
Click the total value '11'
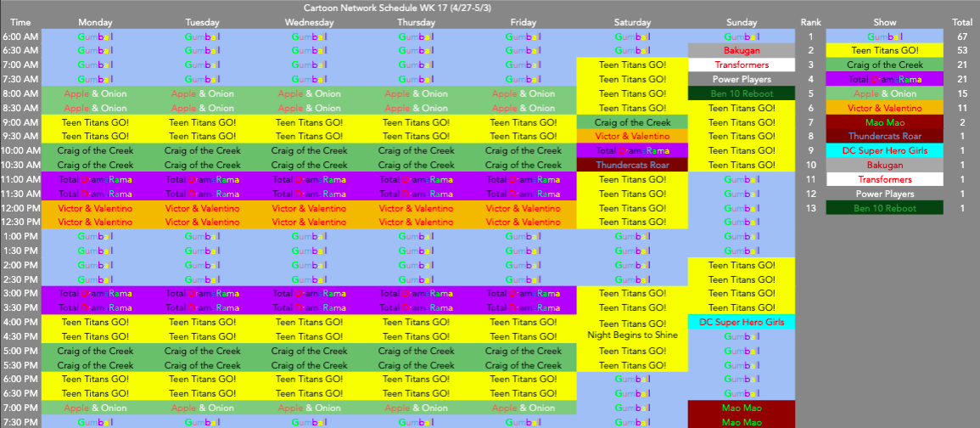point(962,108)
